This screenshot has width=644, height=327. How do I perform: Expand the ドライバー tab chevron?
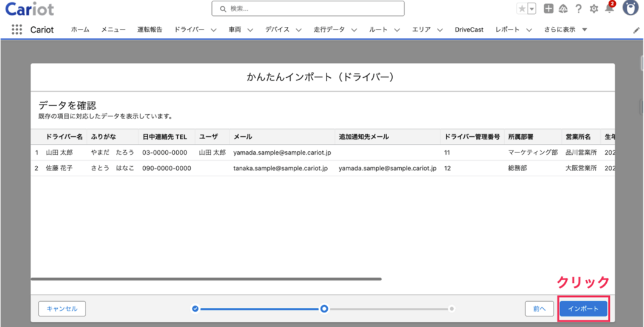[x=213, y=30]
